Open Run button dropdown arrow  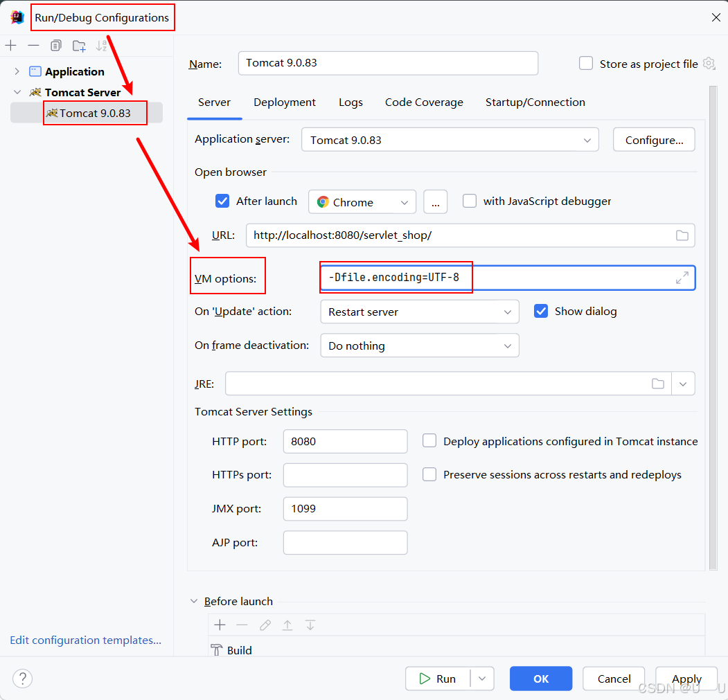pyautogui.click(x=482, y=679)
